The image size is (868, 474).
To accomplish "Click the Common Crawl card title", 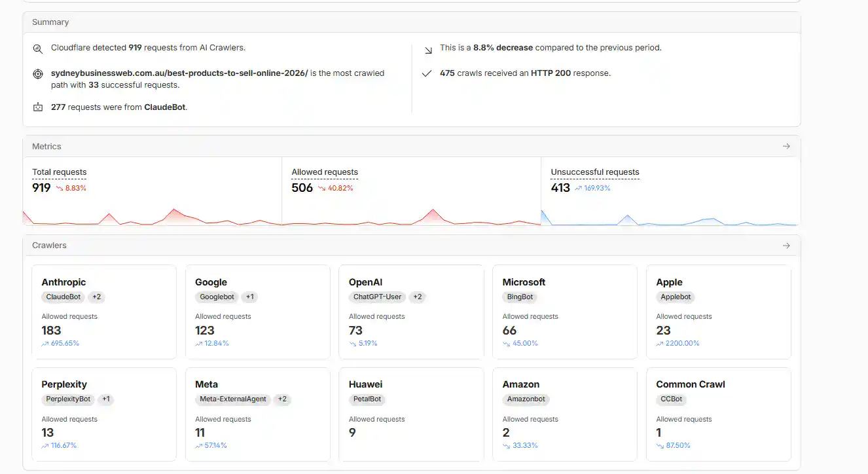I will click(x=691, y=384).
